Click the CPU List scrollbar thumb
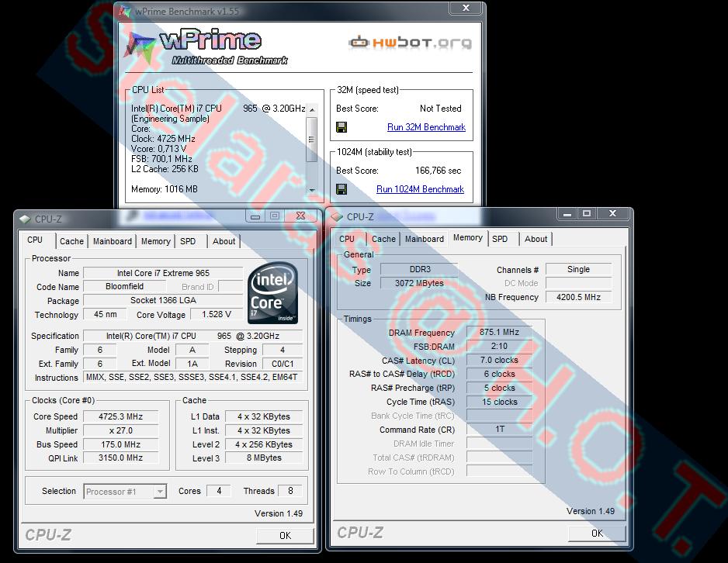This screenshot has width=728, height=563. [312, 139]
